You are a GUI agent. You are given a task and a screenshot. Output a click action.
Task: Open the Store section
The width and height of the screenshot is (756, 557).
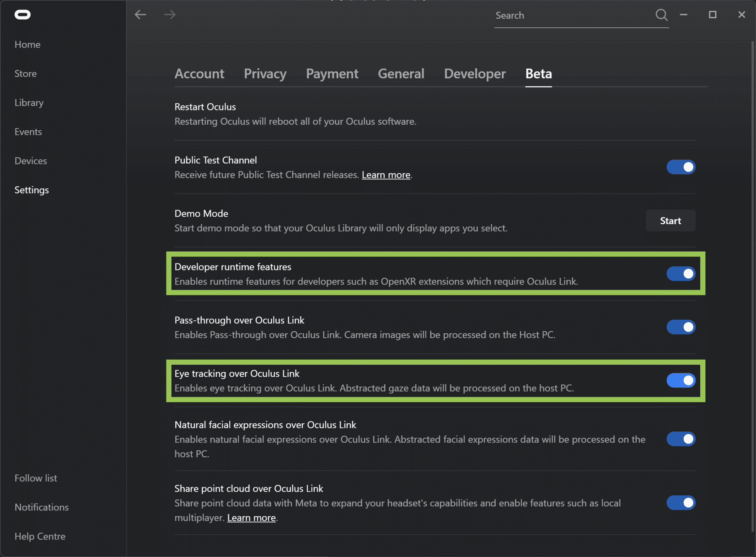[x=25, y=73]
